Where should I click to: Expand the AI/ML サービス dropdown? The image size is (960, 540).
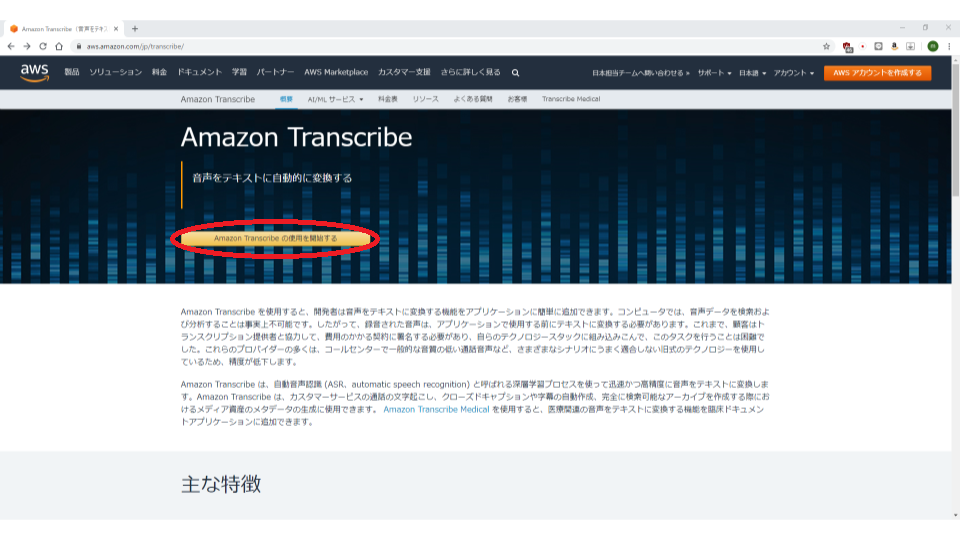[335, 99]
